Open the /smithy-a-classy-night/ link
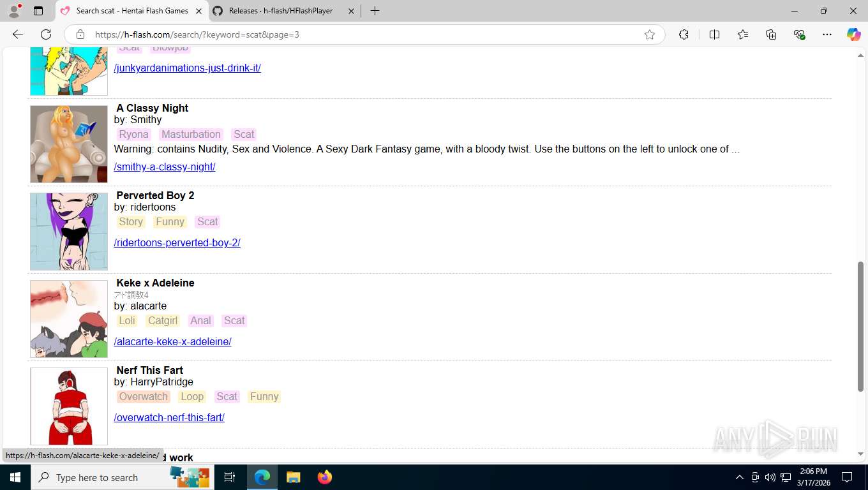This screenshot has width=868, height=490. pos(165,167)
